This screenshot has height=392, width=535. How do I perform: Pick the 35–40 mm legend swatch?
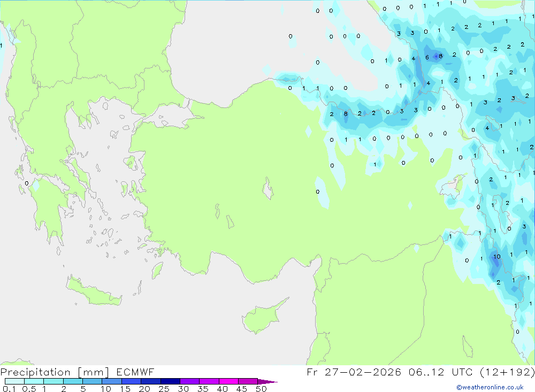click(x=209, y=381)
